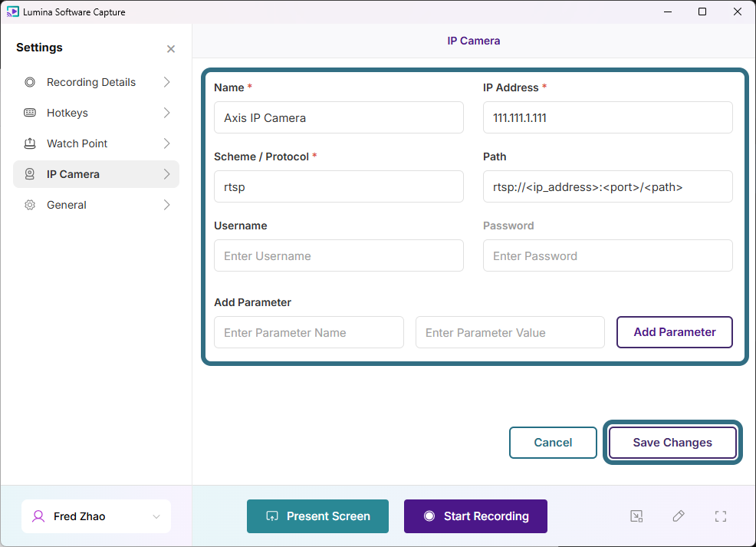The width and height of the screenshot is (756, 547).
Task: Click the General gear icon
Action: tap(30, 205)
